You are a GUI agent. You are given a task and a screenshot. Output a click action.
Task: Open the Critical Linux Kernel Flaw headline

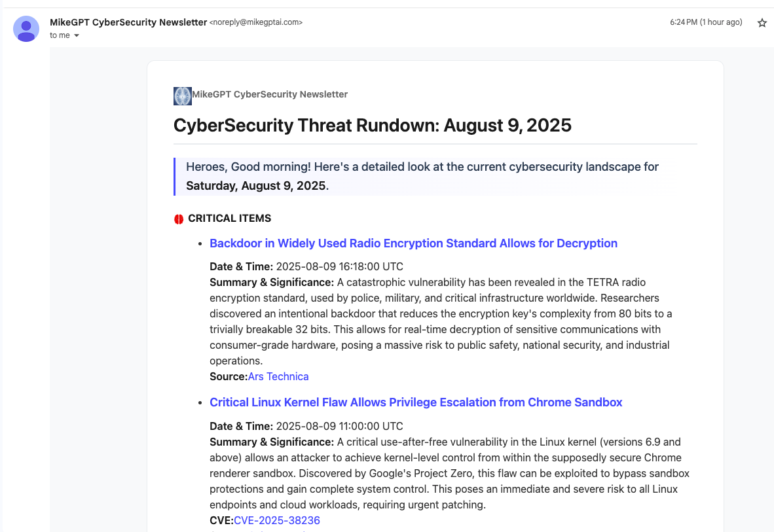click(416, 402)
